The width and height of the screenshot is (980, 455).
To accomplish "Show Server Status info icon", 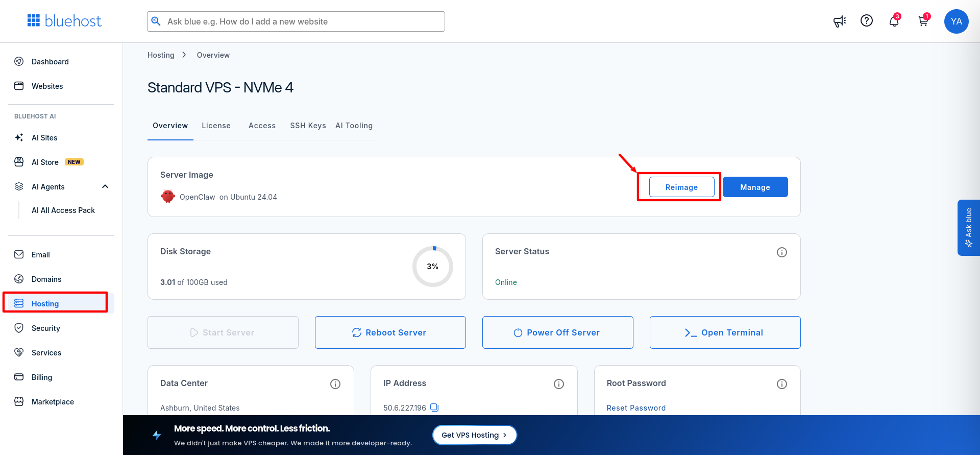I will point(782,252).
